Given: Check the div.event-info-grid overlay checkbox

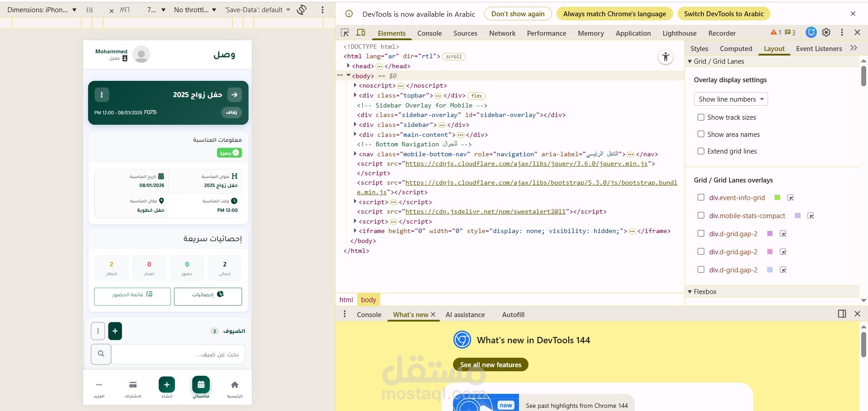Looking at the screenshot, I should click(701, 197).
